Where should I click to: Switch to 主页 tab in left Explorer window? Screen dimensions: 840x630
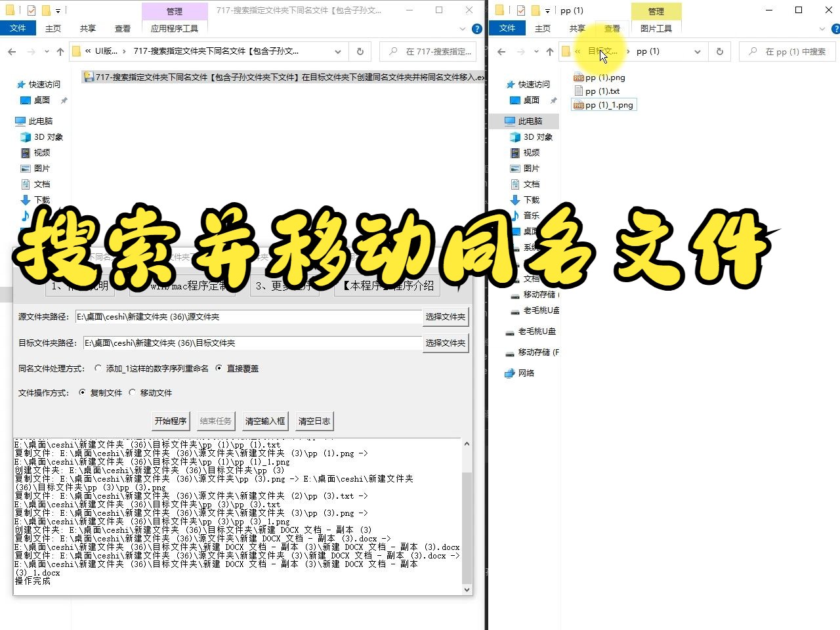53,28
